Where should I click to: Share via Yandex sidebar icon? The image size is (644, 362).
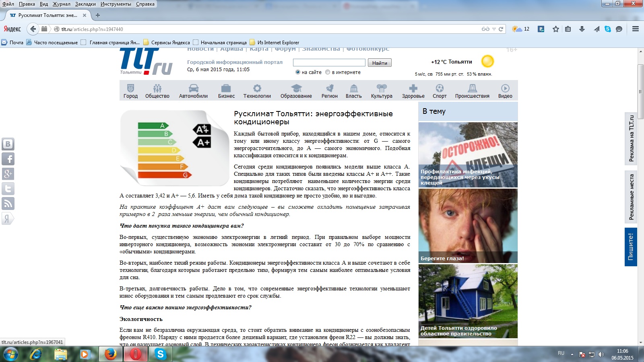point(8,218)
